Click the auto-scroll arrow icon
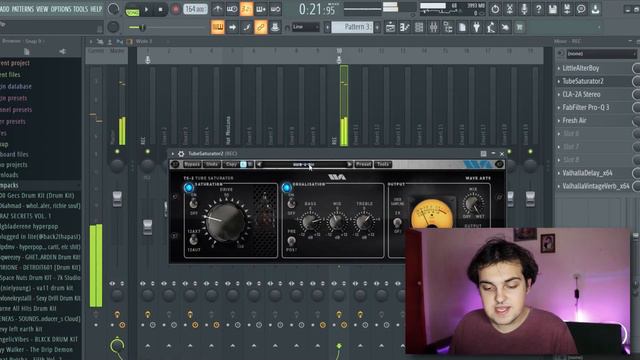 point(232,27)
